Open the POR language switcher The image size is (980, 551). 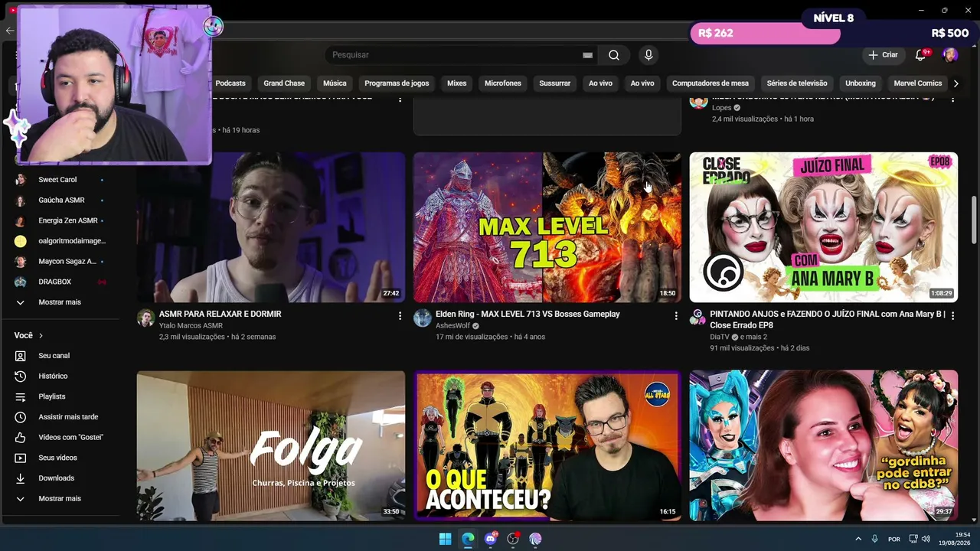(893, 539)
